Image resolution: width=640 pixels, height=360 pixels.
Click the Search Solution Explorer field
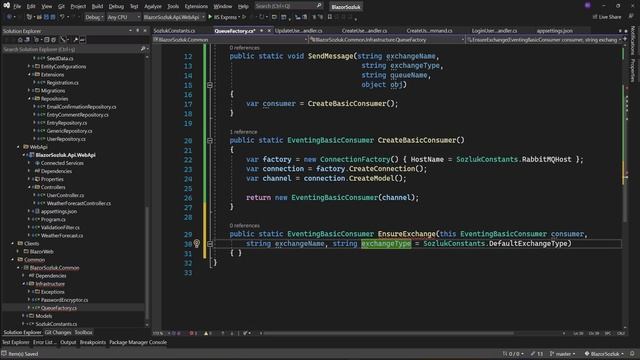coord(74,49)
